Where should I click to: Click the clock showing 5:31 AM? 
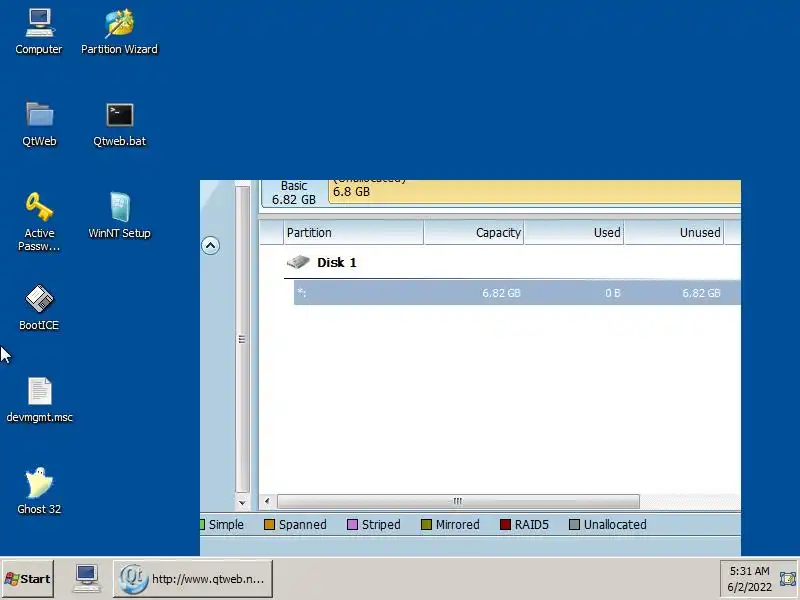click(x=749, y=571)
